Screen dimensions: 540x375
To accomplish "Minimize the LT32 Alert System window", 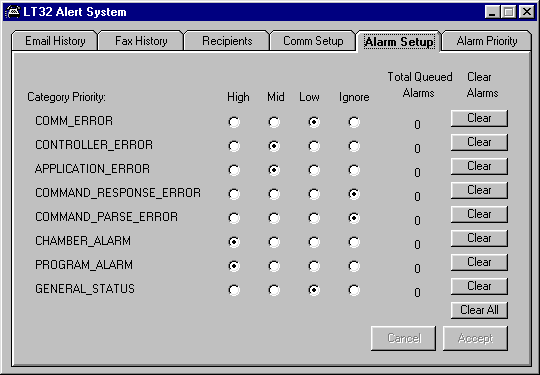I will tap(492, 12).
